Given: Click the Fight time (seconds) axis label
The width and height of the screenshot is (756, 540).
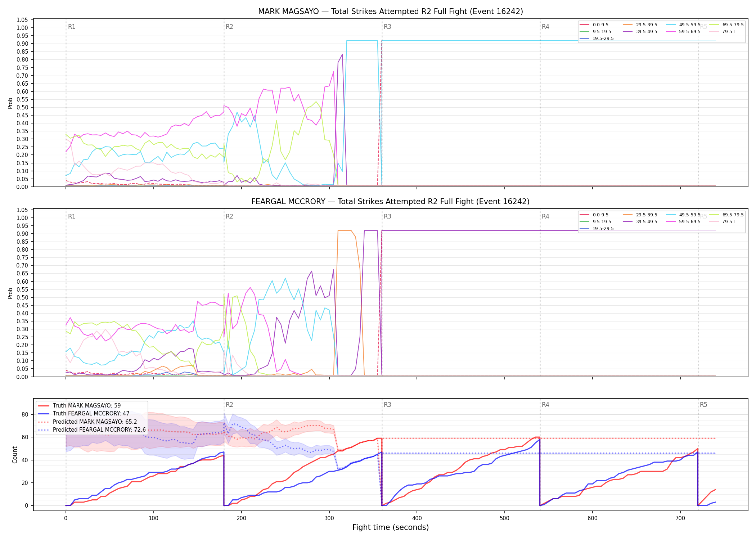Looking at the screenshot, I should click(x=391, y=528).
